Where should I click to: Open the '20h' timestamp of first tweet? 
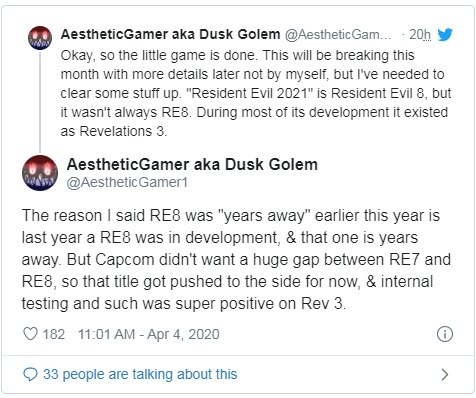pyautogui.click(x=420, y=34)
